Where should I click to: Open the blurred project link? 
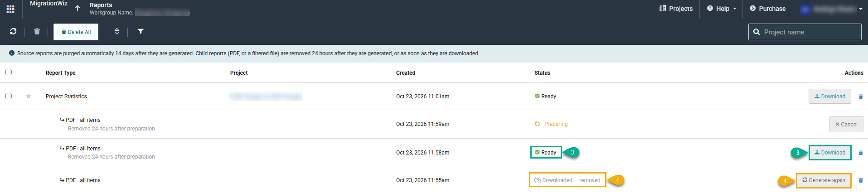click(266, 96)
